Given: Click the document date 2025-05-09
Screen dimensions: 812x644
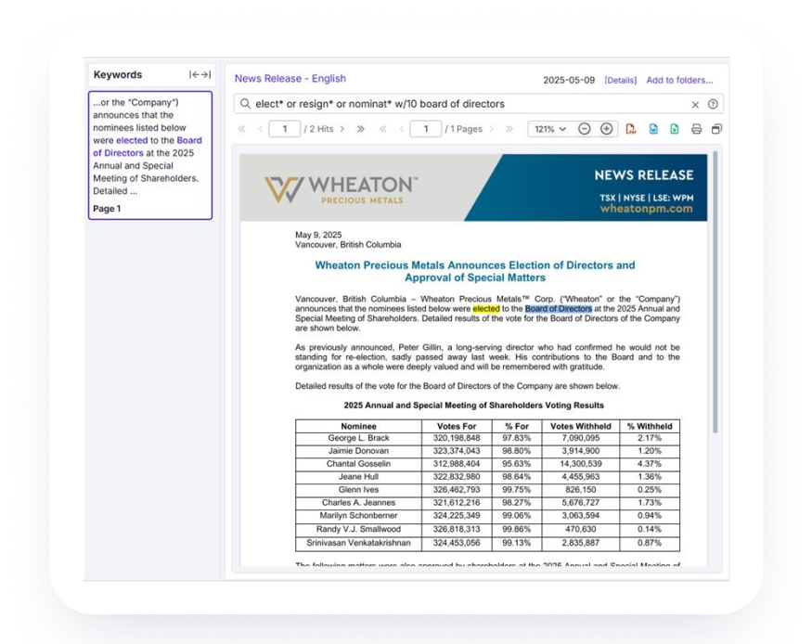Looking at the screenshot, I should [x=569, y=80].
